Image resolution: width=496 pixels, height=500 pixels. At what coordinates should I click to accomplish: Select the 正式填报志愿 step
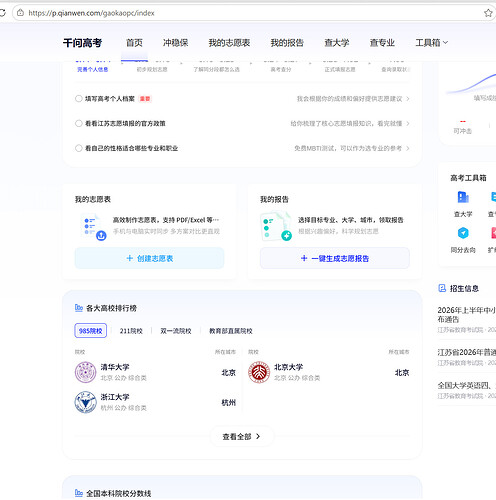tap(340, 69)
